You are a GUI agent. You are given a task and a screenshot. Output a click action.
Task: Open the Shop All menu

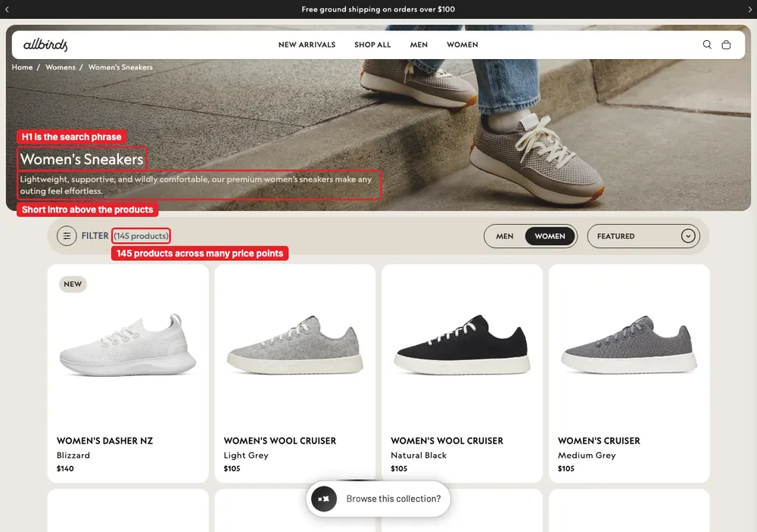372,45
